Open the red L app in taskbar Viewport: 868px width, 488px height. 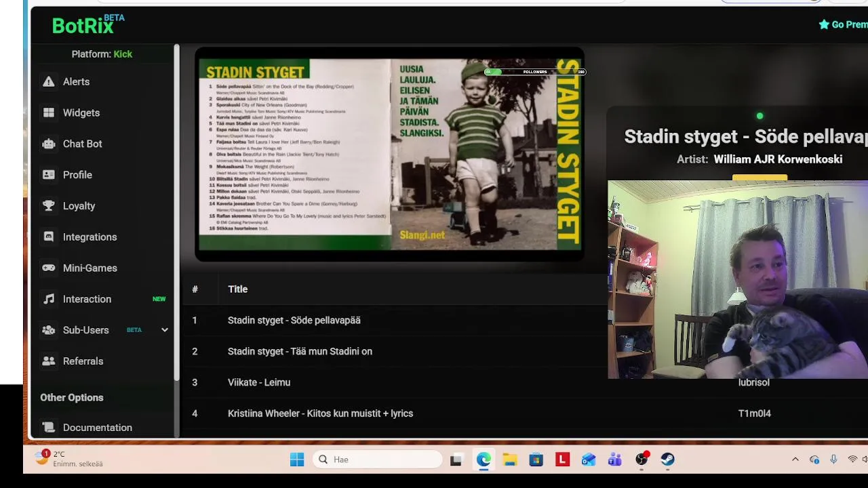[x=562, y=460]
